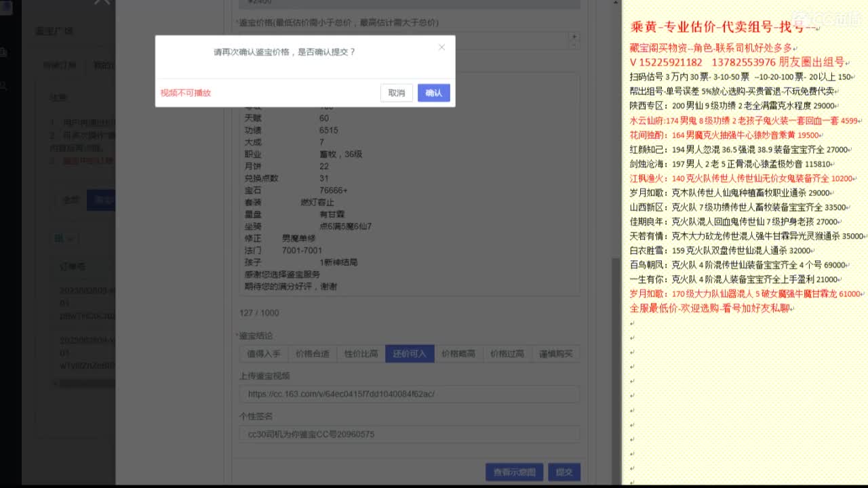Click the 百鸟朝凤 listing line
868x488 pixels.
tap(740, 265)
